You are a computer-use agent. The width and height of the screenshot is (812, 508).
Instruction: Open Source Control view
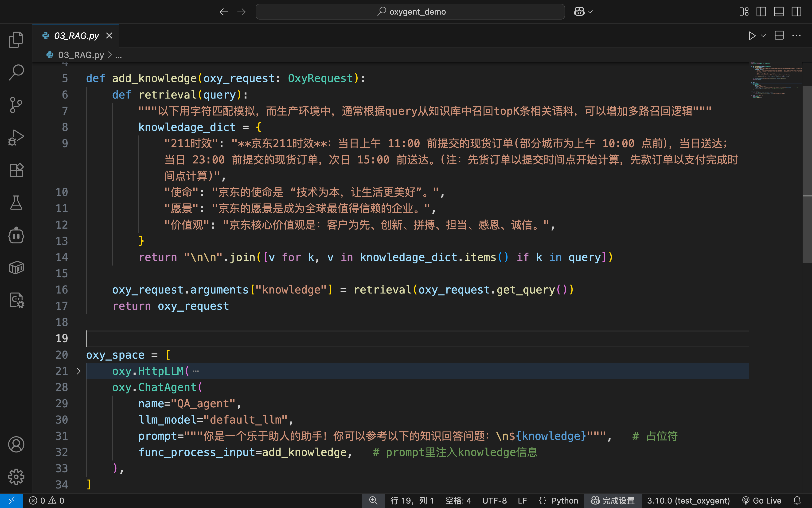click(16, 105)
